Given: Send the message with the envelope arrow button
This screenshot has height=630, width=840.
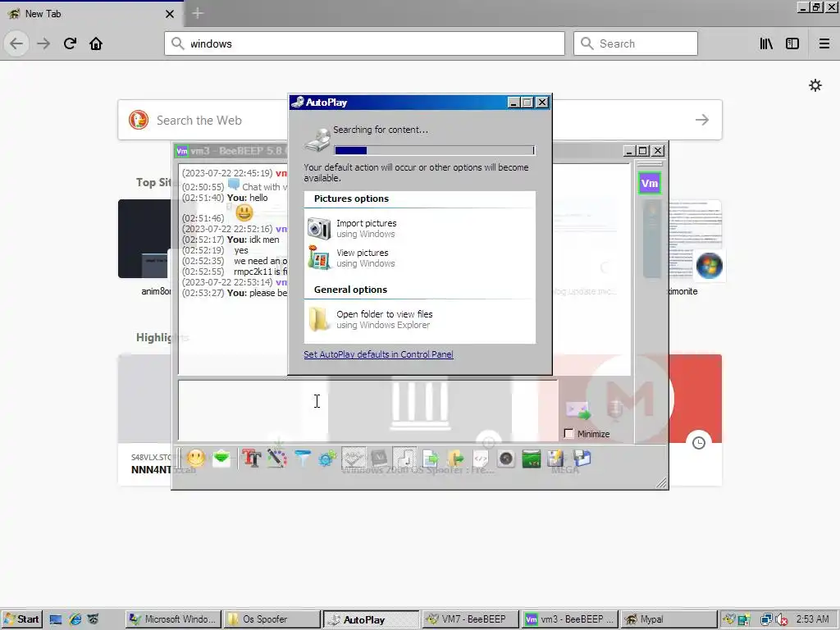Looking at the screenshot, I should (578, 410).
